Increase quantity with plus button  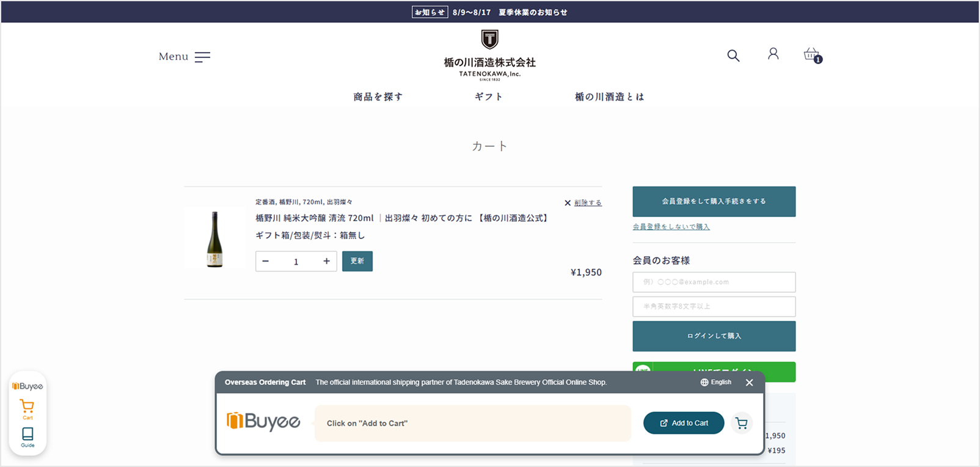(326, 261)
